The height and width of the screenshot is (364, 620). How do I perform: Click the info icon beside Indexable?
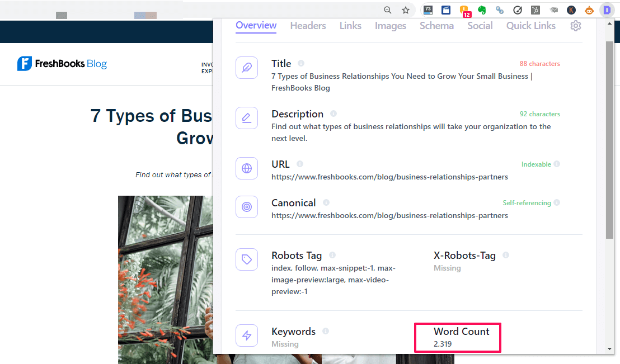coord(557,164)
